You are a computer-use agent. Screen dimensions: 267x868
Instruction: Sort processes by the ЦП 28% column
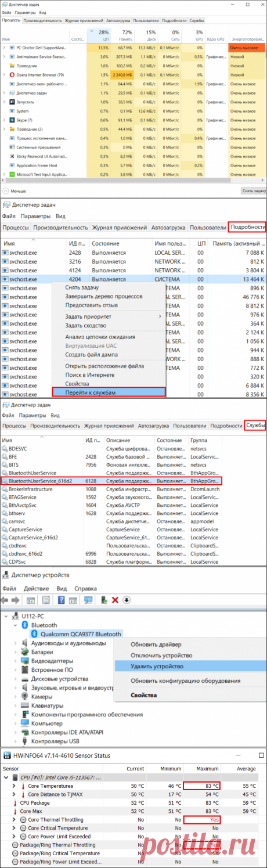tap(98, 35)
